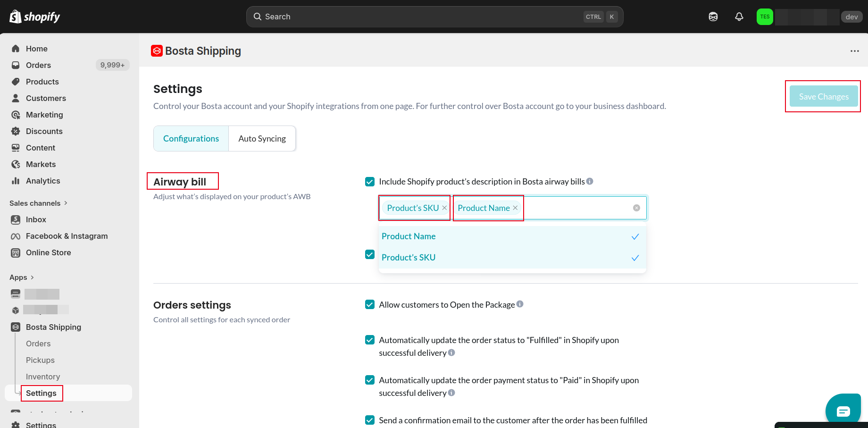The width and height of the screenshot is (868, 428).
Task: Select the Product Name option in the dropdown list
Action: click(x=512, y=236)
